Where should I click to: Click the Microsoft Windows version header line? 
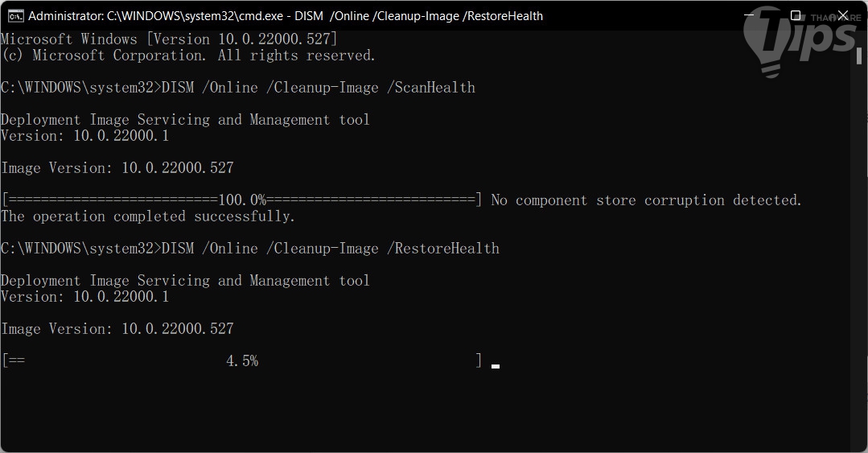coord(169,39)
